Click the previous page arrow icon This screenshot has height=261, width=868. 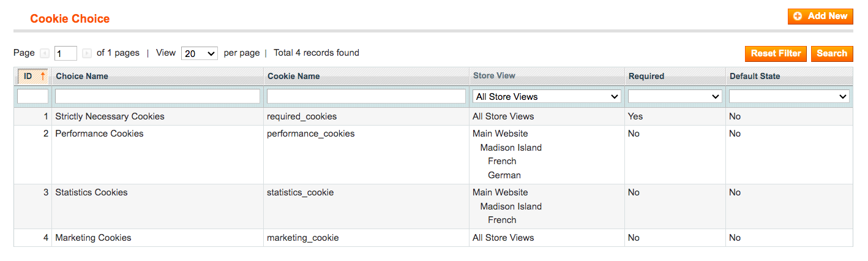click(45, 53)
